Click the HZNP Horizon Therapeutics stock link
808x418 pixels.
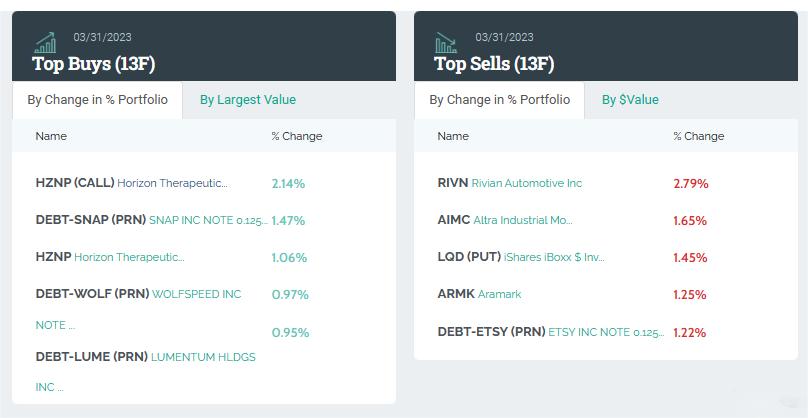point(110,257)
